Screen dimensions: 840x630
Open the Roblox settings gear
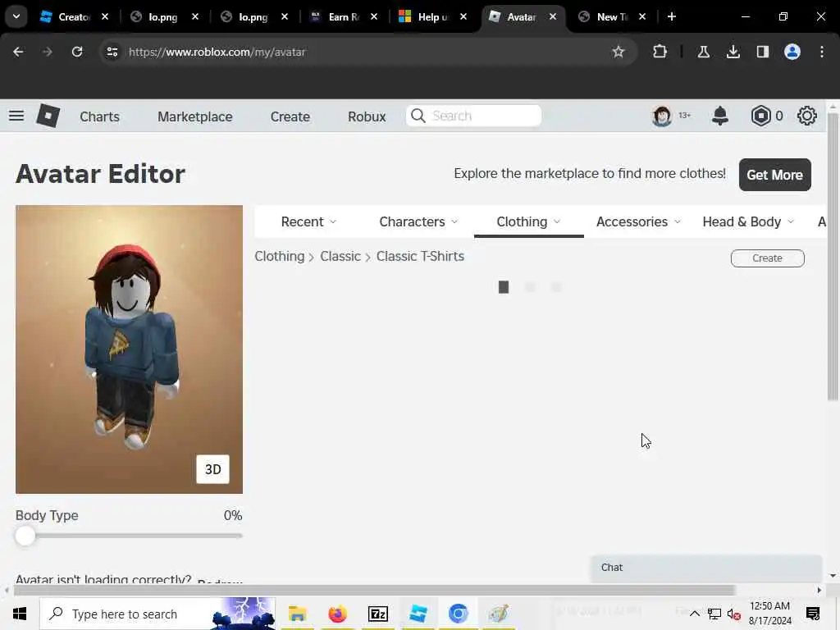coord(806,116)
